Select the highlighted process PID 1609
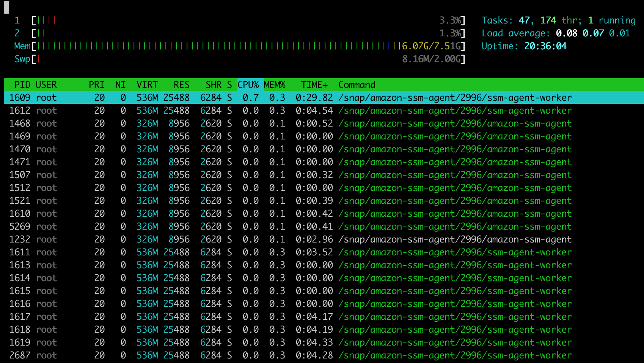The width and height of the screenshot is (644, 363). 324,97
